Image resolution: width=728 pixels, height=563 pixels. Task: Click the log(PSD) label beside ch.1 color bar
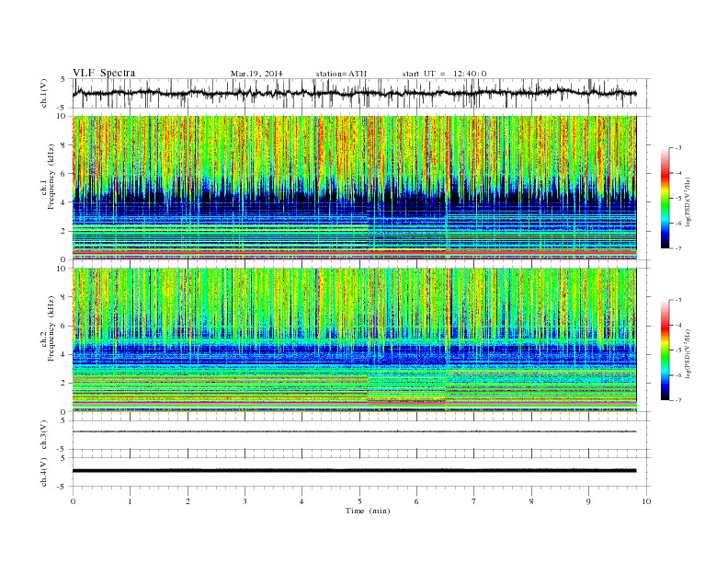pyautogui.click(x=689, y=202)
